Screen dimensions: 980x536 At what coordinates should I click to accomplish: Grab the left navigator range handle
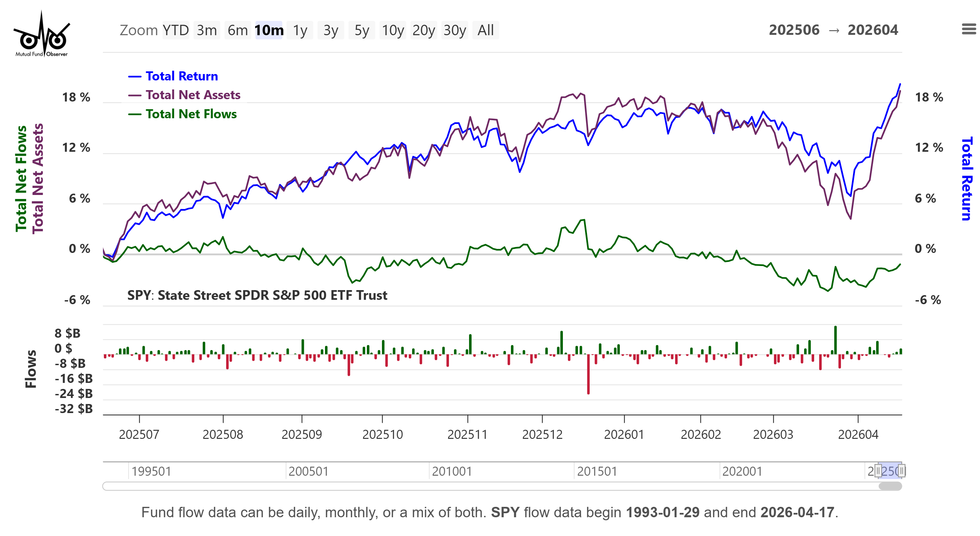point(878,471)
